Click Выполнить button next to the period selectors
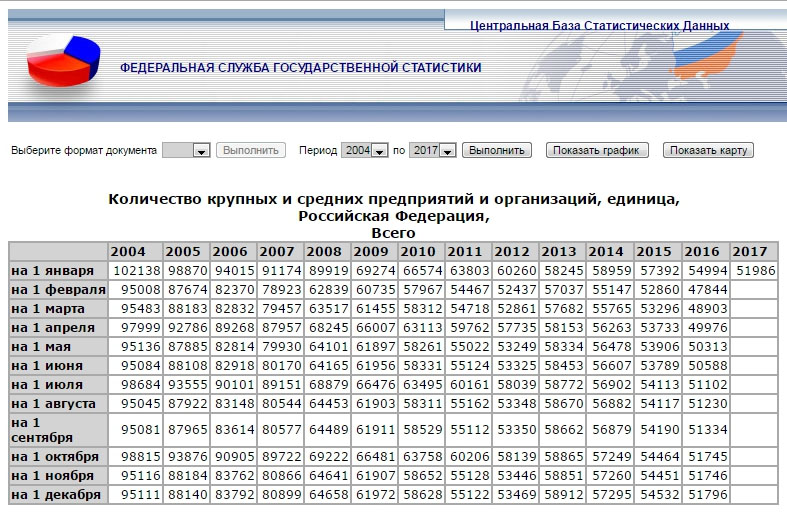This screenshot has height=514, width=787. [x=497, y=150]
